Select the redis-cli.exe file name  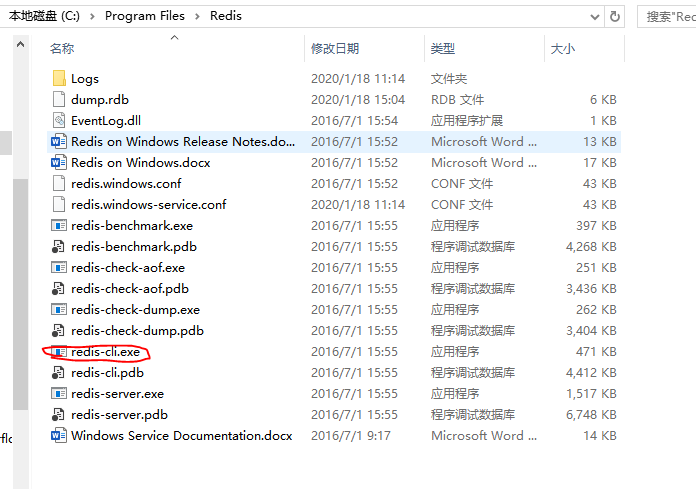(106, 351)
